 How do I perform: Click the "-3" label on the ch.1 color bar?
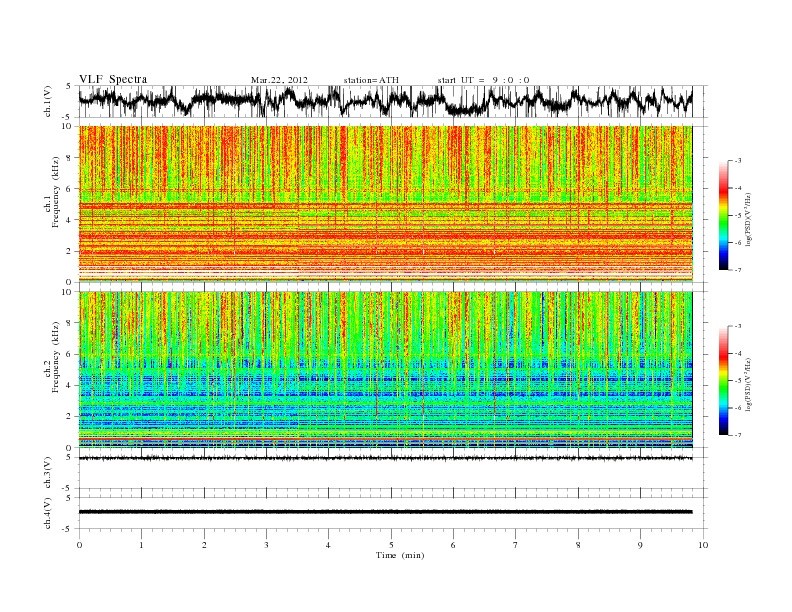tap(738, 161)
